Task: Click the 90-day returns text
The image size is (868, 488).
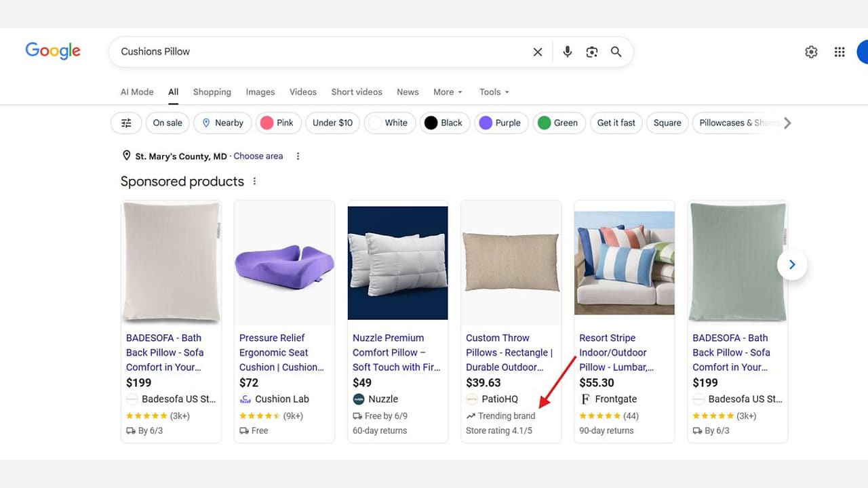Action: 606,430
